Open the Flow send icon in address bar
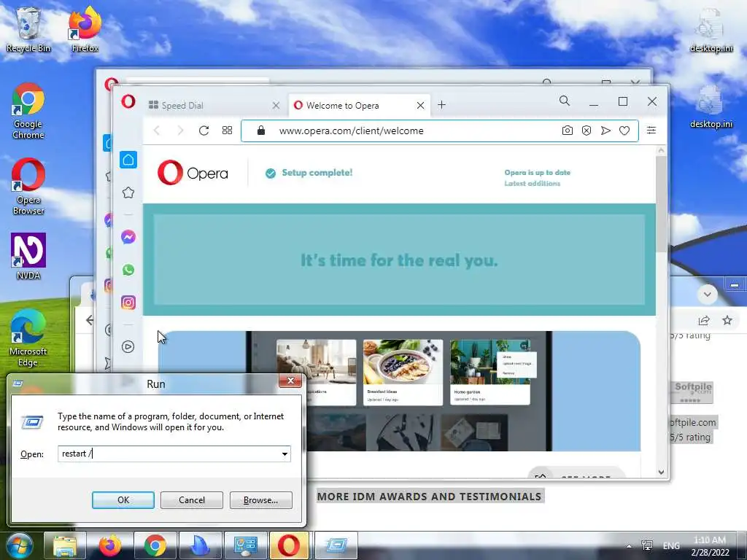This screenshot has height=560, width=747. click(x=605, y=131)
